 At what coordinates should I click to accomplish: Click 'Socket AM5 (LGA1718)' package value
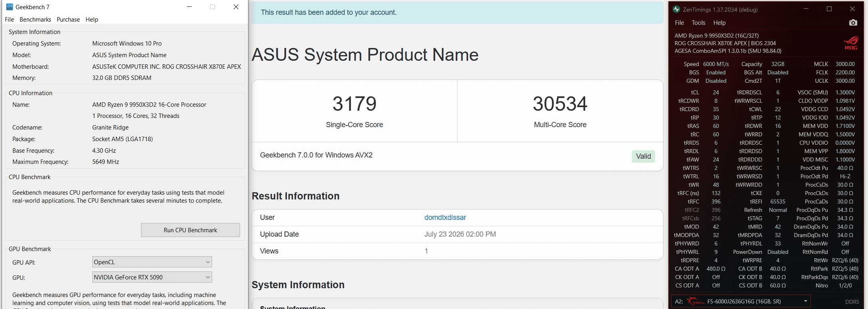pyautogui.click(x=123, y=139)
